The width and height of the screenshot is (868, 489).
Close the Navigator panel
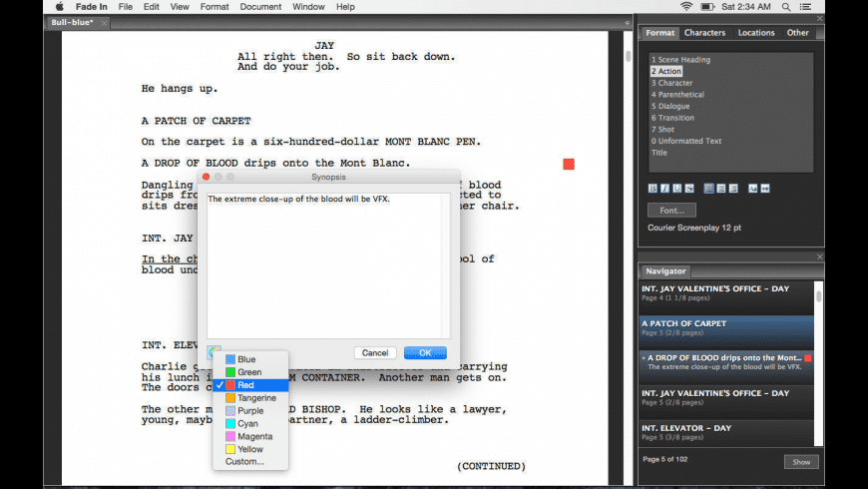(820, 256)
